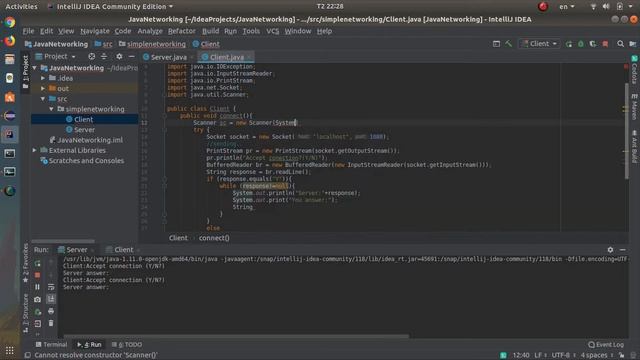The image size is (640, 360).
Task: Expand the out folder
Action: pos(43,88)
